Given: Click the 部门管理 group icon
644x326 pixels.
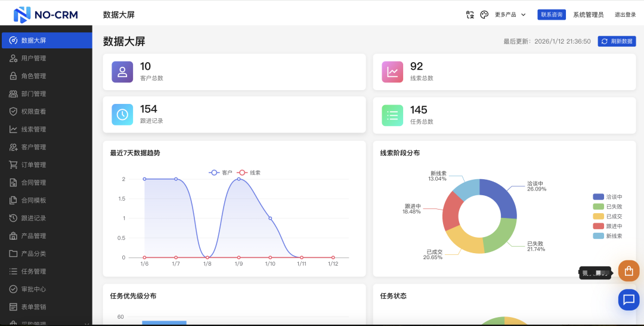Looking at the screenshot, I should pyautogui.click(x=13, y=94).
